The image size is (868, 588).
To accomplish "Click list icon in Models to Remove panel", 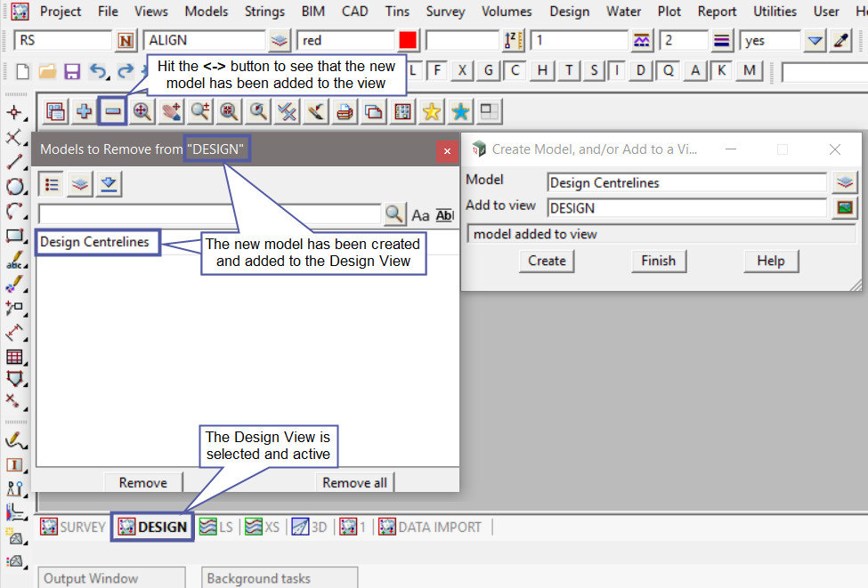I will pos(52,184).
